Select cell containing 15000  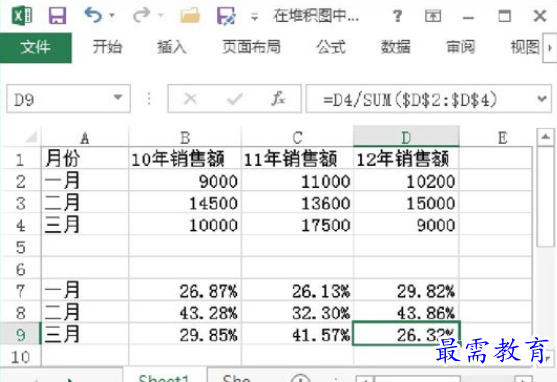tap(406, 203)
